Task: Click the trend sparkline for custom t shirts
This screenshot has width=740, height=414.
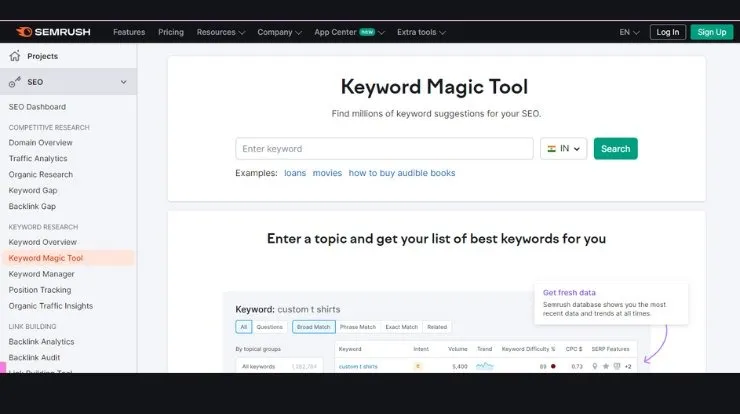Action: [485, 366]
